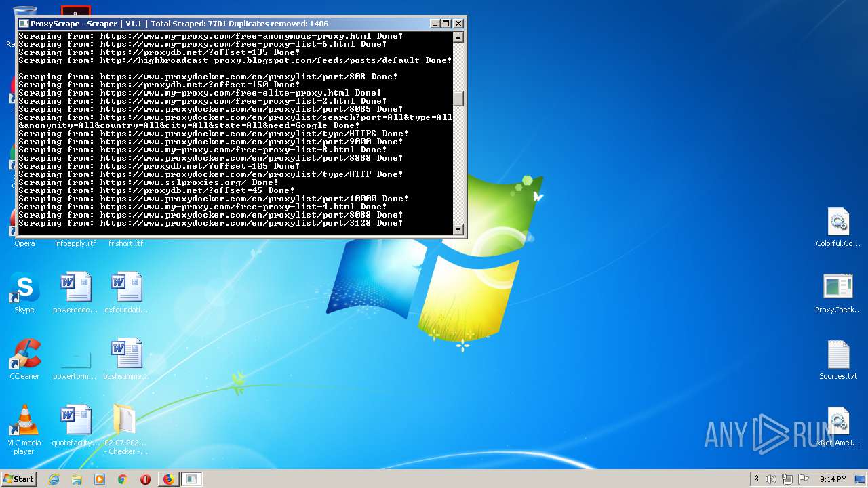This screenshot has width=868, height=488.
Task: Click the free-proxy-list-6.html console line
Action: [203, 44]
